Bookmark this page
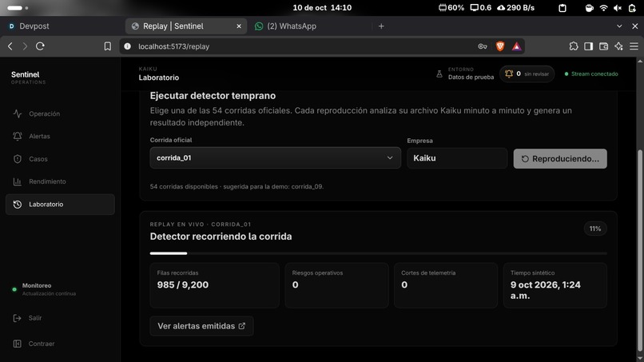The image size is (644, 362). click(x=108, y=46)
